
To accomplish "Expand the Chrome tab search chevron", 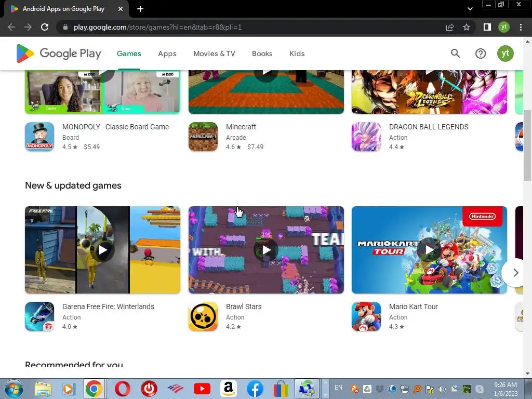I will pos(470,9).
